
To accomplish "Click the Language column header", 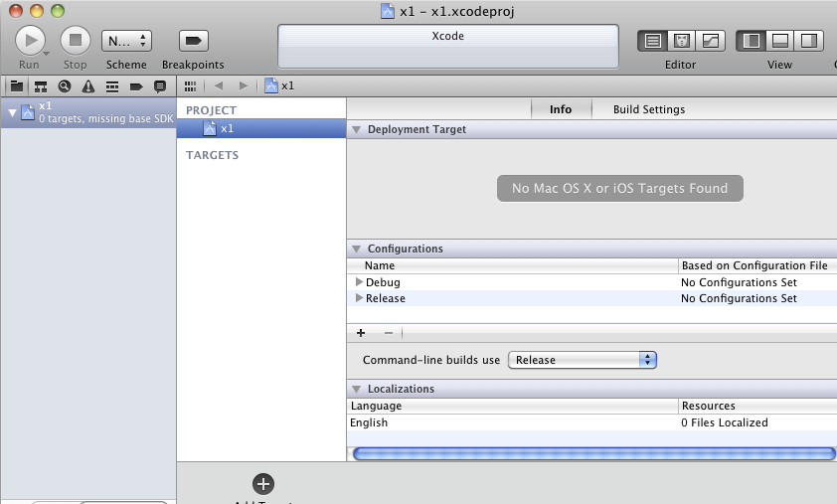I will pos(513,406).
